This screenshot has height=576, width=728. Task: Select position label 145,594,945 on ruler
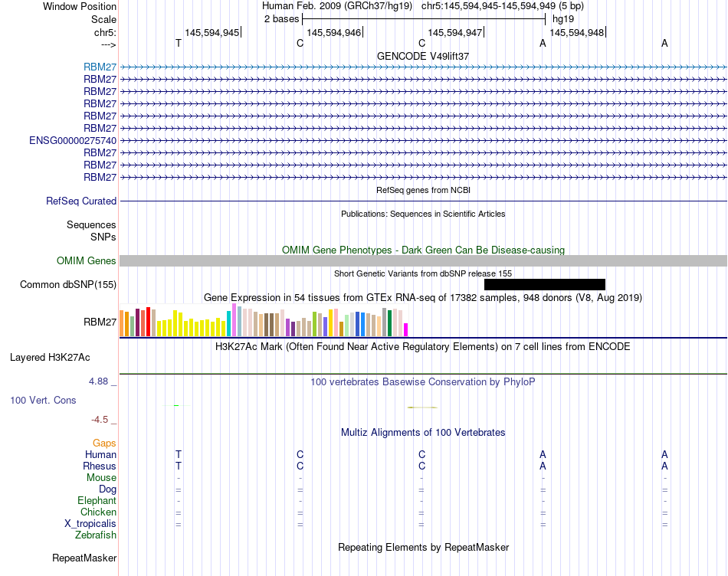click(212, 32)
